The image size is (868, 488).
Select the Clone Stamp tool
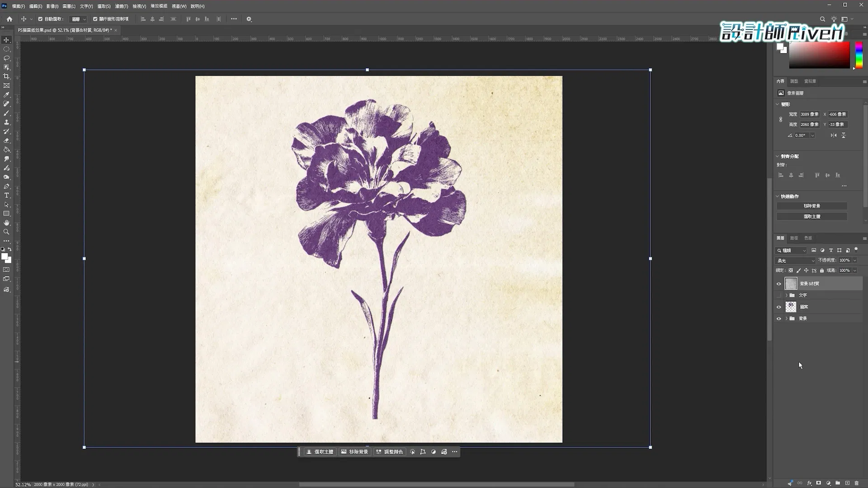(x=6, y=122)
